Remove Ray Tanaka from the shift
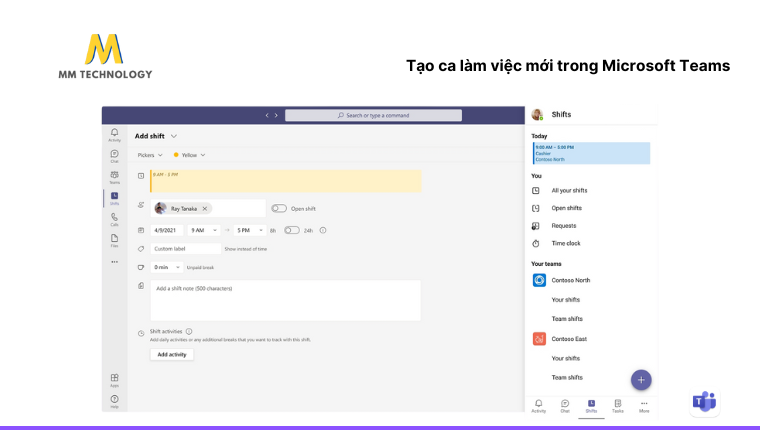The height and width of the screenshot is (430, 760). pos(205,208)
